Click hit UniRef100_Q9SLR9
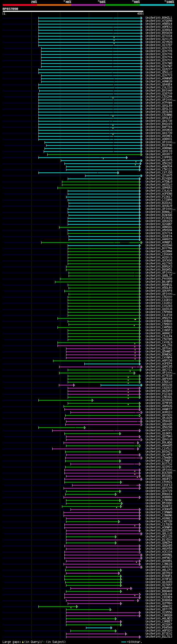The height and width of the screenshot is (644, 177). click(159, 106)
